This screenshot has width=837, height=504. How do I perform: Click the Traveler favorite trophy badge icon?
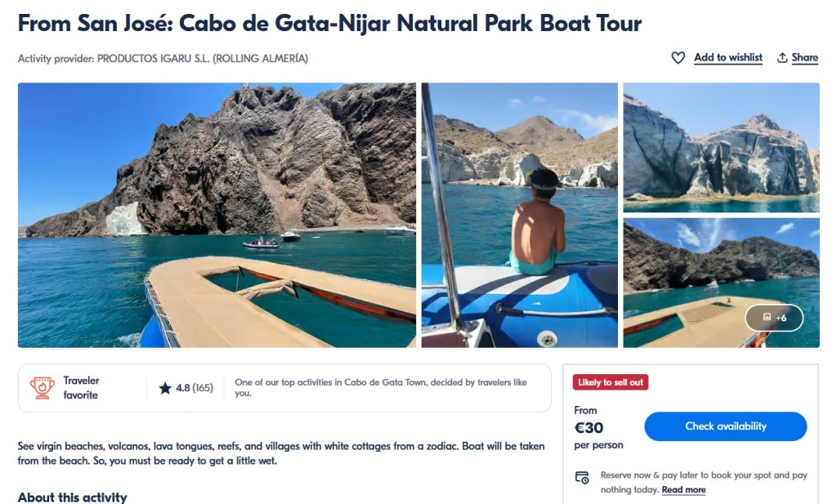tap(43, 388)
